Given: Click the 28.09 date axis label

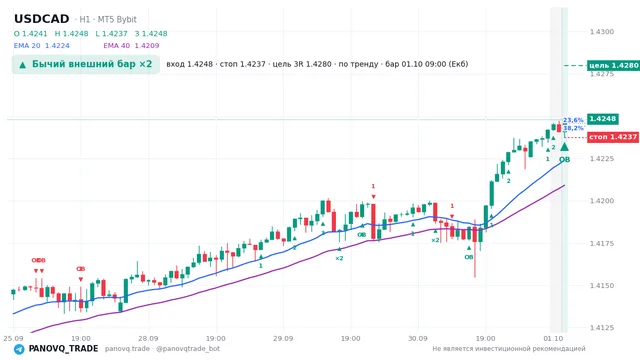Looking at the screenshot, I should click(x=148, y=338).
